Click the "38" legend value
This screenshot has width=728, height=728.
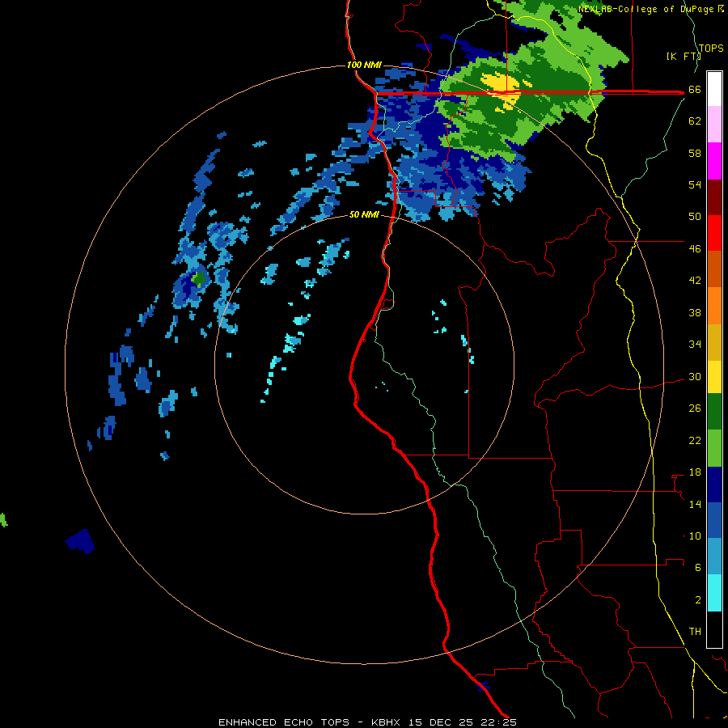tap(695, 312)
